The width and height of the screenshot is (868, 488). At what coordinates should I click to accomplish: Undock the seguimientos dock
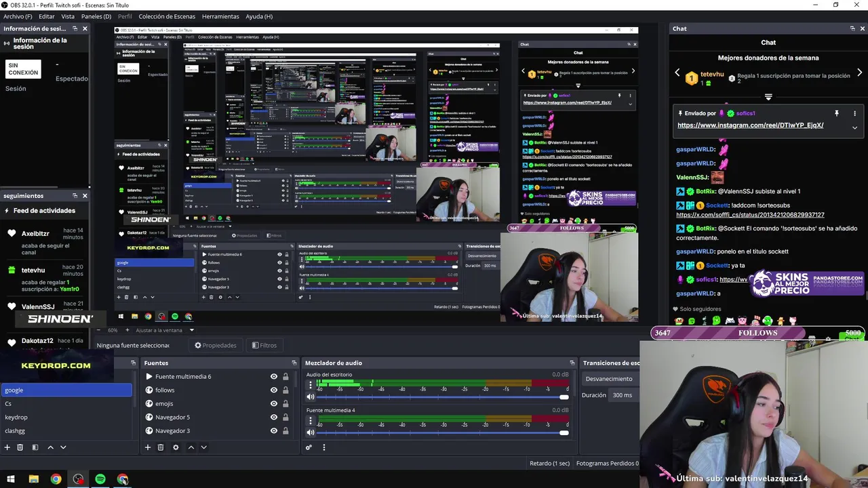[x=75, y=195]
